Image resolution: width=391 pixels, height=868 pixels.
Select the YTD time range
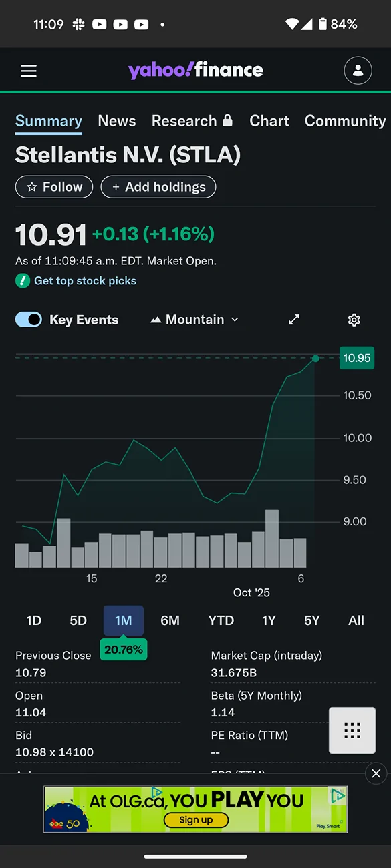pyautogui.click(x=221, y=620)
